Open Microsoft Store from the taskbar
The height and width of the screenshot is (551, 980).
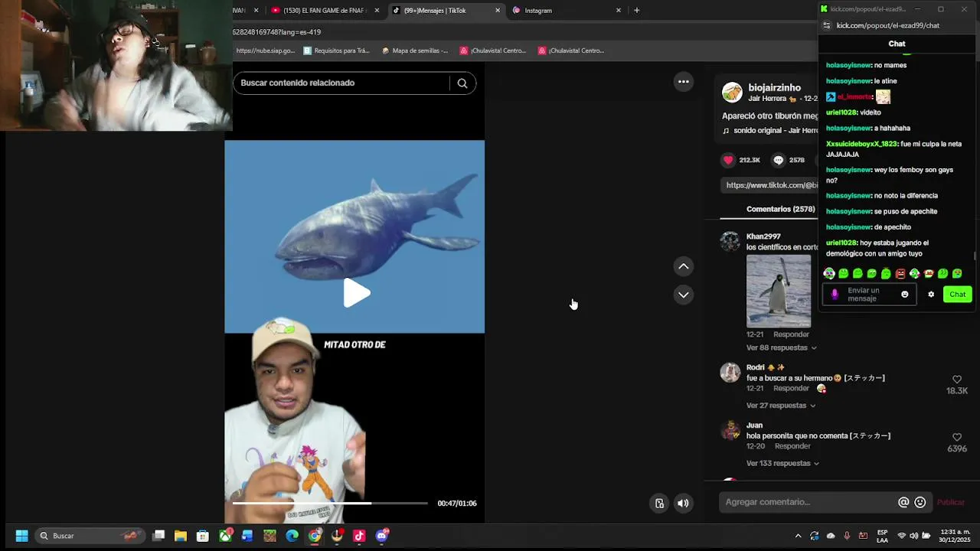pos(202,536)
